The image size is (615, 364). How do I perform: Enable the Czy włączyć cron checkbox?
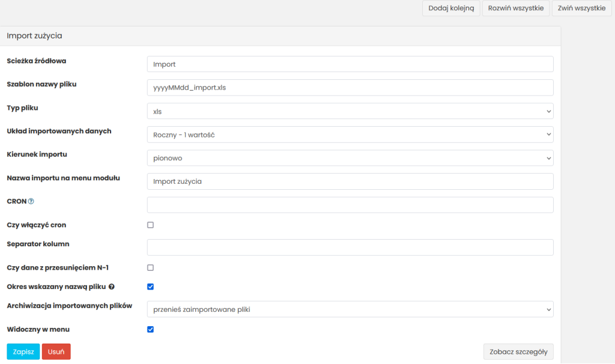151,225
